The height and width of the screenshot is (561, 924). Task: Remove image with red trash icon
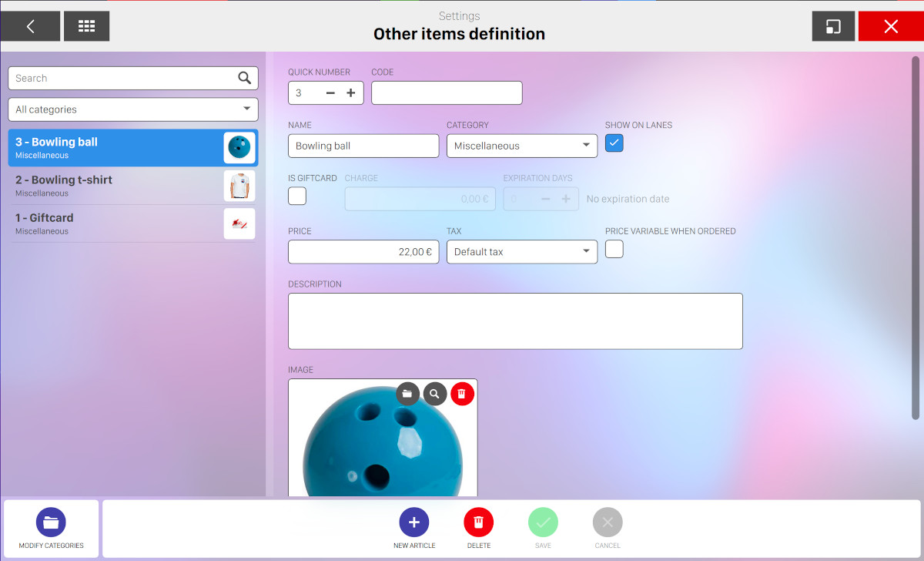pos(462,394)
